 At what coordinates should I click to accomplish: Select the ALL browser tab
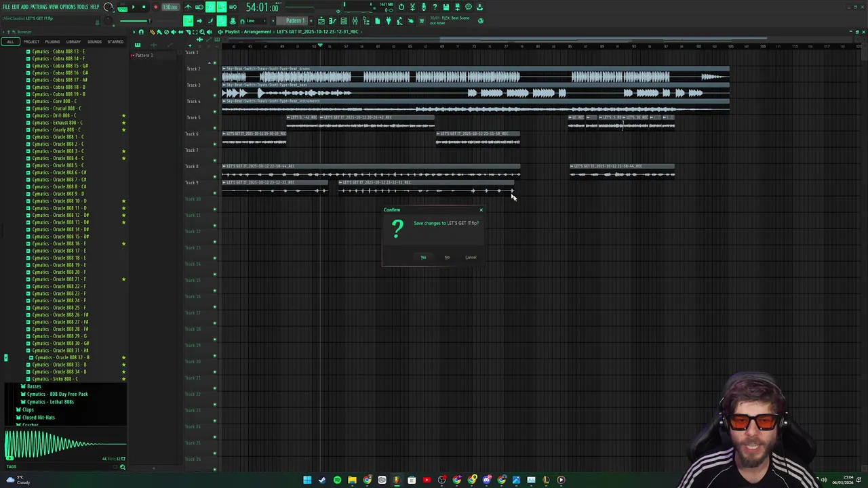tap(10, 42)
